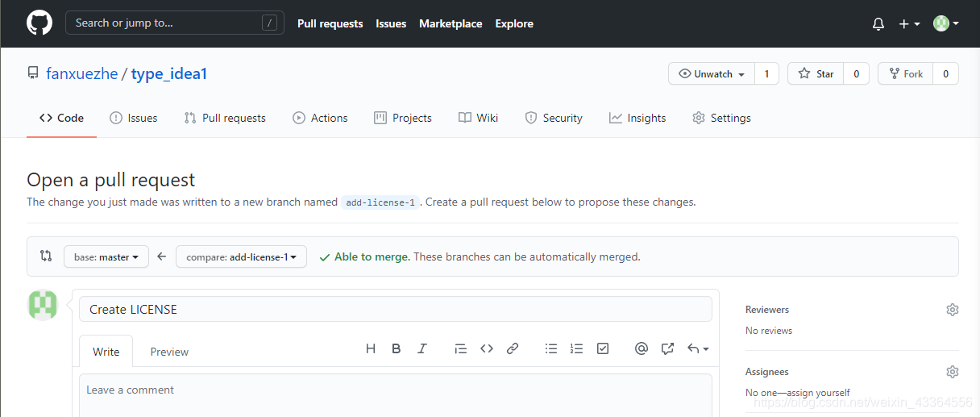Screen dimensions: 980x417
Task: Click the star count 0
Action: click(x=856, y=73)
